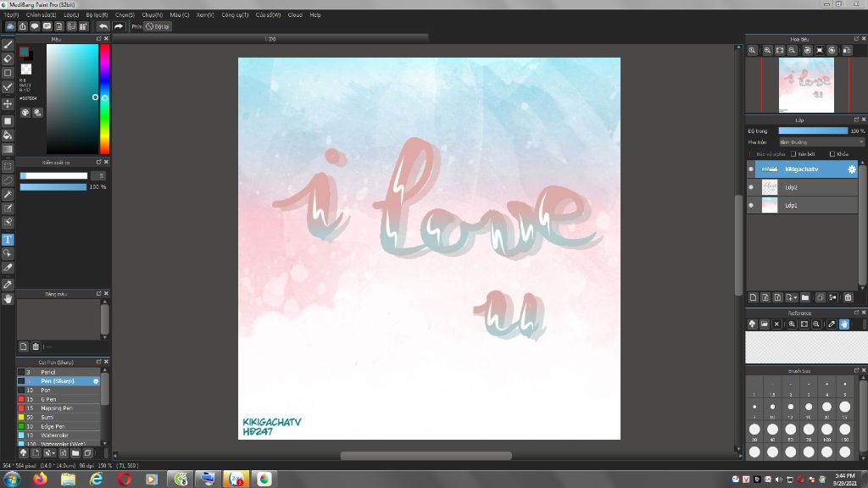
Task: Click the brush size slider in Kiểm soát cọ
Action: (x=53, y=176)
